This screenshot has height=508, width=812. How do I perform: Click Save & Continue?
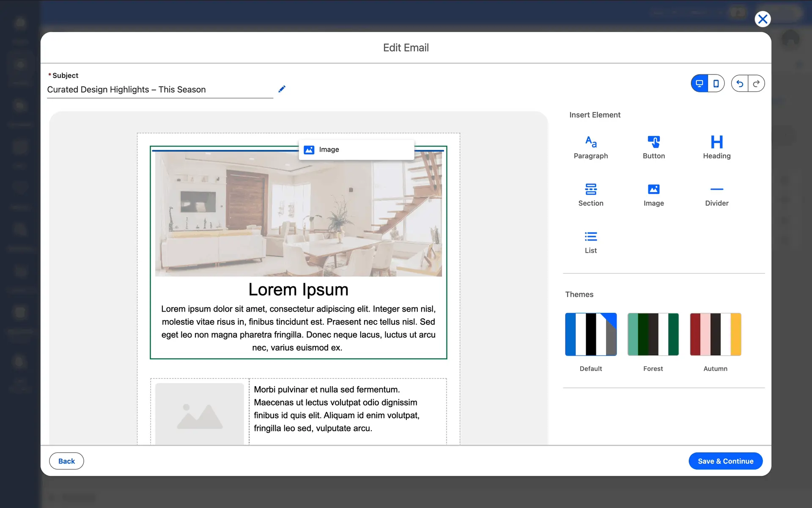[725, 461]
